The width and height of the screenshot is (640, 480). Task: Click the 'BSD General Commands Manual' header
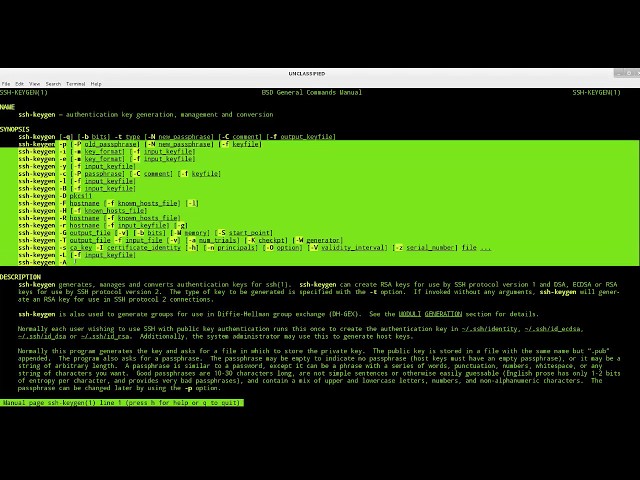(x=311, y=92)
